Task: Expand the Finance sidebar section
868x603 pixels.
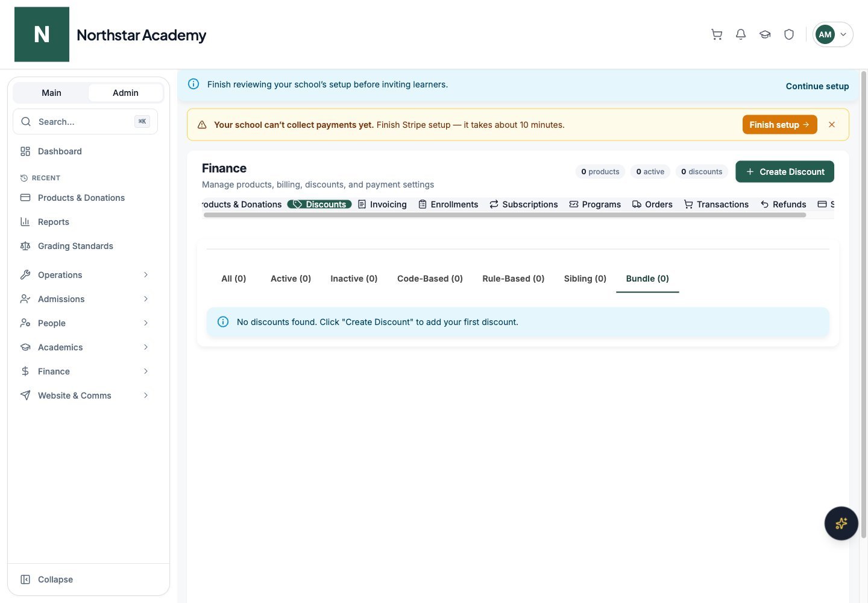Action: click(85, 371)
